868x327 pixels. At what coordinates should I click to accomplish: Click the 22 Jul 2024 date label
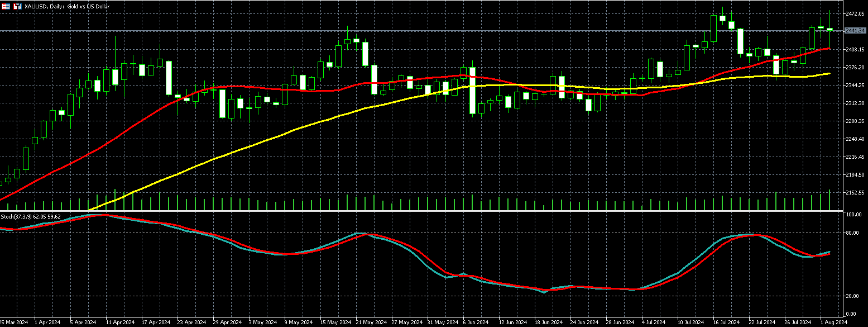pos(762,323)
